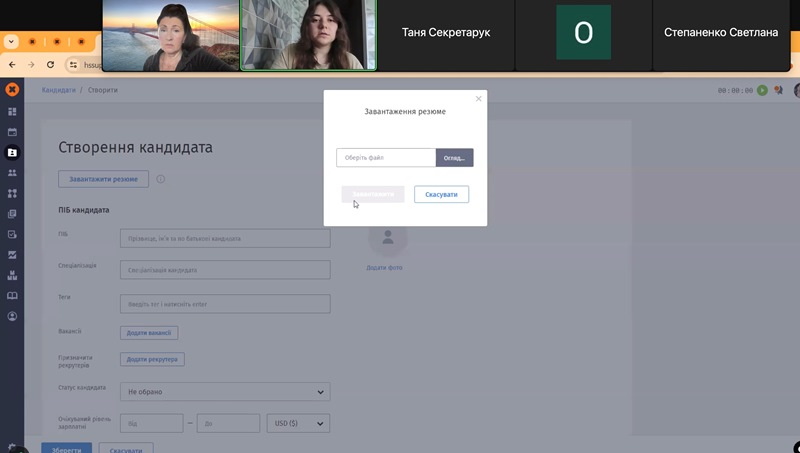The width and height of the screenshot is (800, 453).
Task: Click the Завантажити резюме button
Action: (104, 179)
